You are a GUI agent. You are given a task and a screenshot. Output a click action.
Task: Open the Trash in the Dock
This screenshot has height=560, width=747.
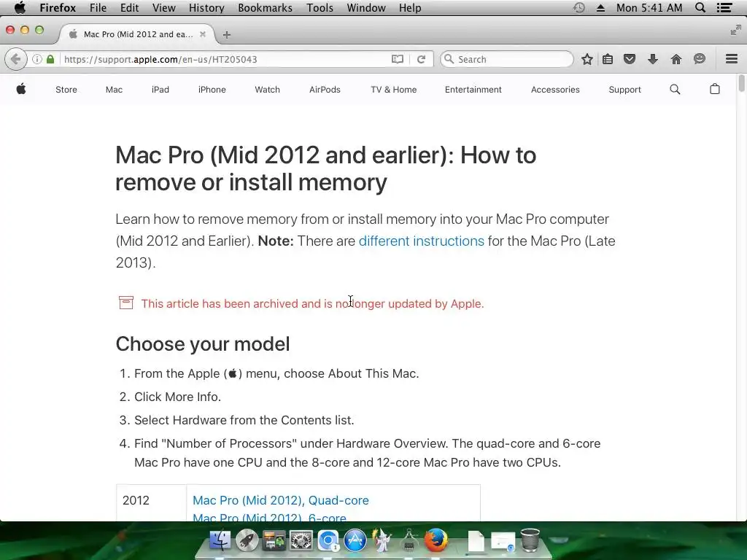pos(530,540)
